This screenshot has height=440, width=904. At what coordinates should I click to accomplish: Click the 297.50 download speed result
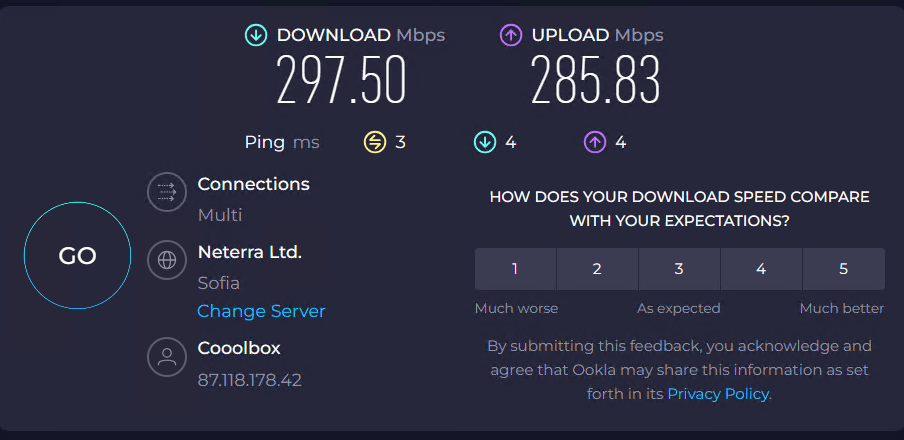342,82
